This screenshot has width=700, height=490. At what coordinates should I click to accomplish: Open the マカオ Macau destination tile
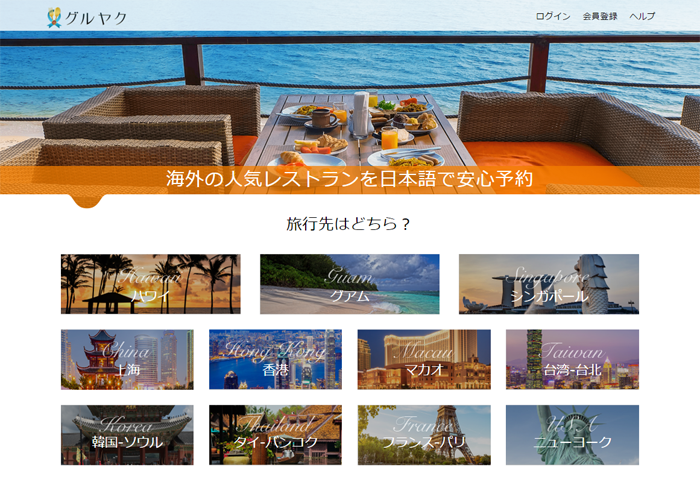[x=424, y=359]
